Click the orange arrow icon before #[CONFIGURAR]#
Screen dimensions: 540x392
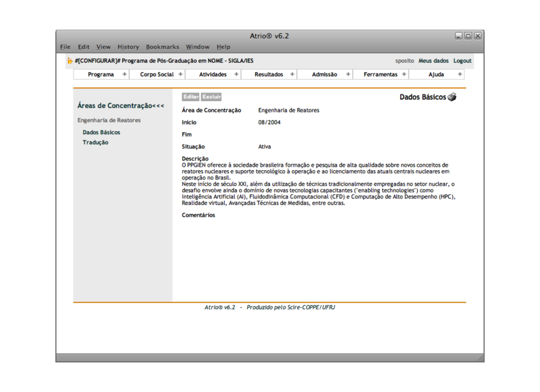(x=70, y=61)
